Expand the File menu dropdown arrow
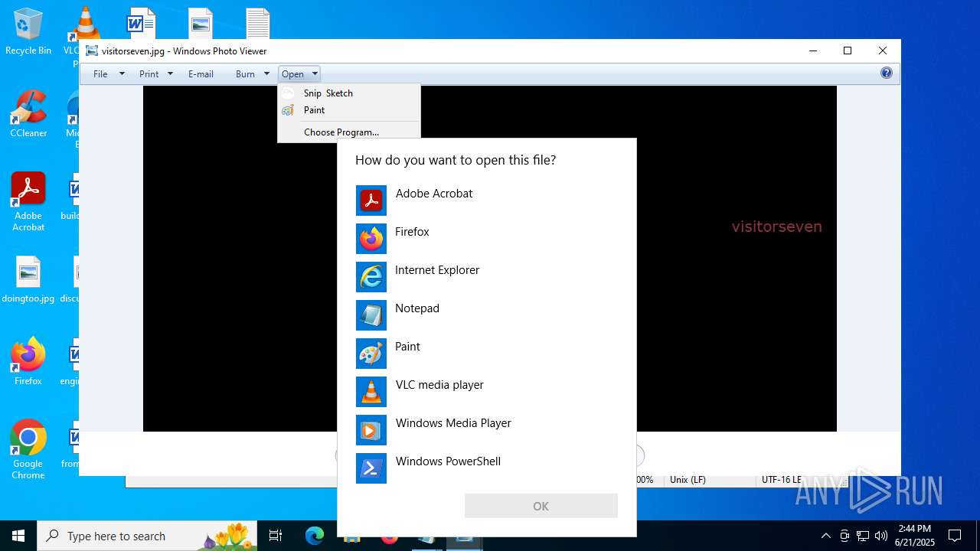 [x=121, y=73]
